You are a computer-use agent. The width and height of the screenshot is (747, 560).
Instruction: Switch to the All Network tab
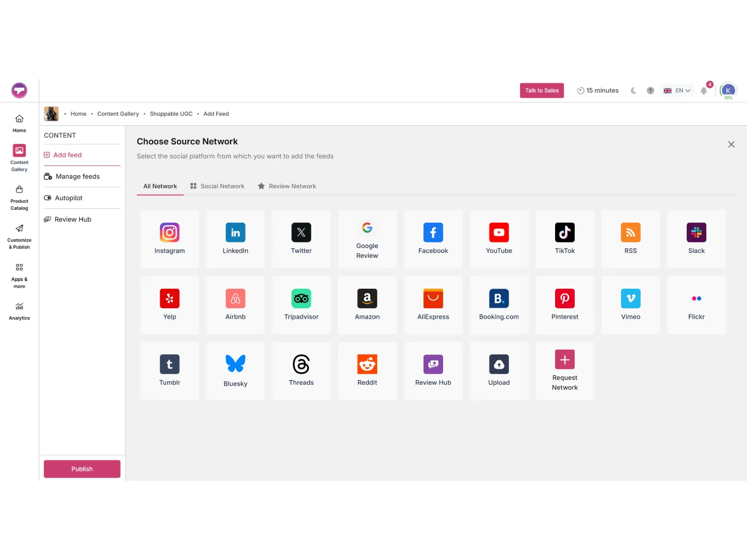point(160,186)
